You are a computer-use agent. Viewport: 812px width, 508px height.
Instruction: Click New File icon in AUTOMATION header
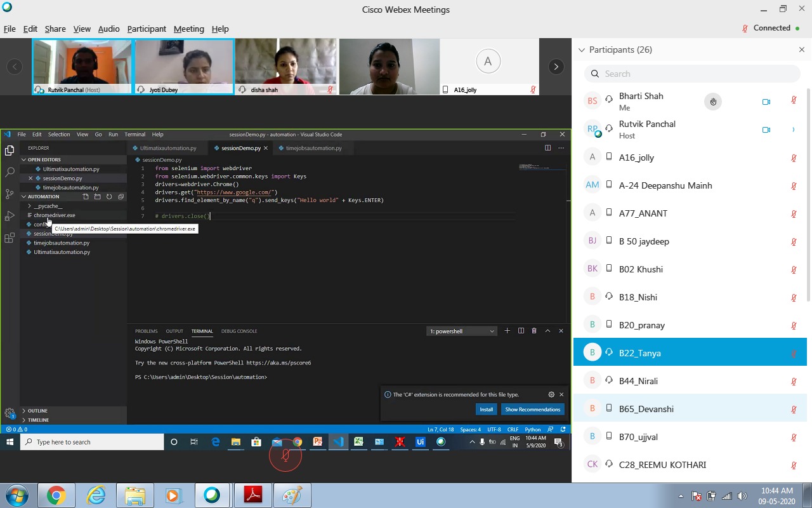click(86, 197)
